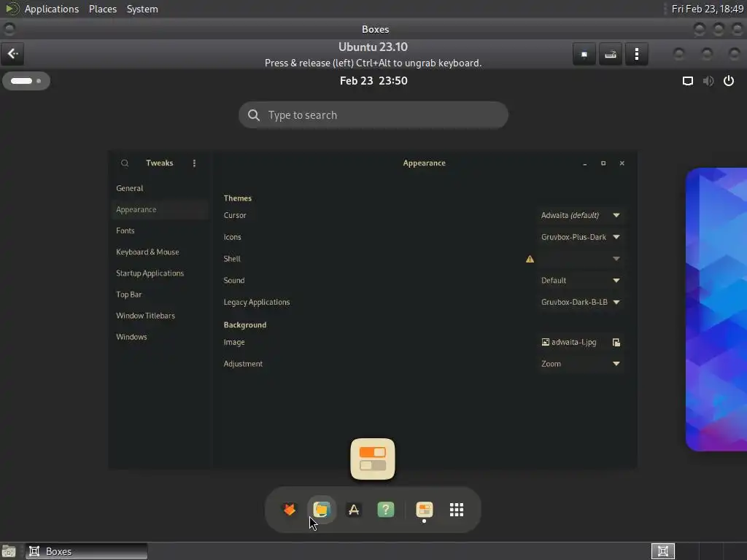Minimize the Tweaks window
The image size is (747, 560).
(x=584, y=163)
